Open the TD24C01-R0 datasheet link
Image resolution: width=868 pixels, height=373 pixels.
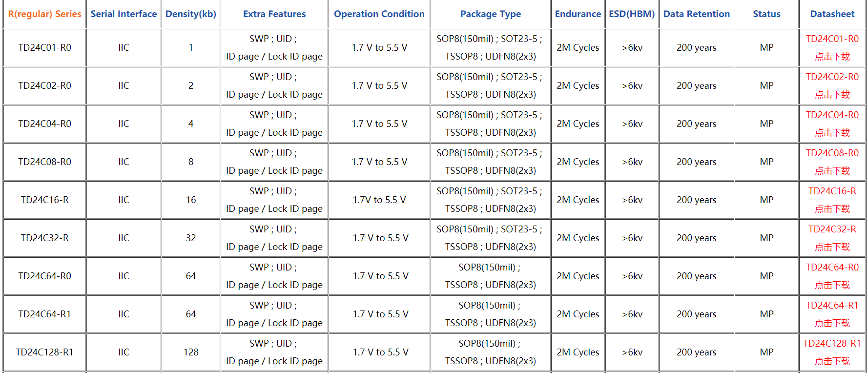[832, 39]
